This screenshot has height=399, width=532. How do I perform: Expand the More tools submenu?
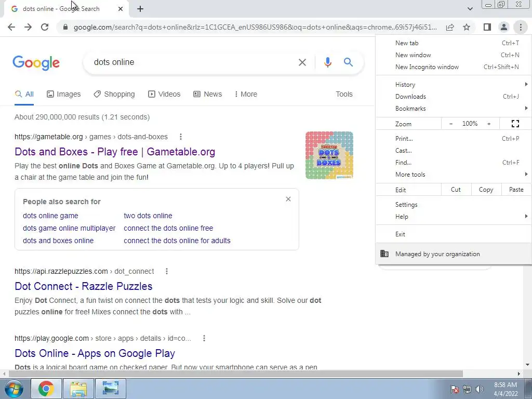coord(454,175)
